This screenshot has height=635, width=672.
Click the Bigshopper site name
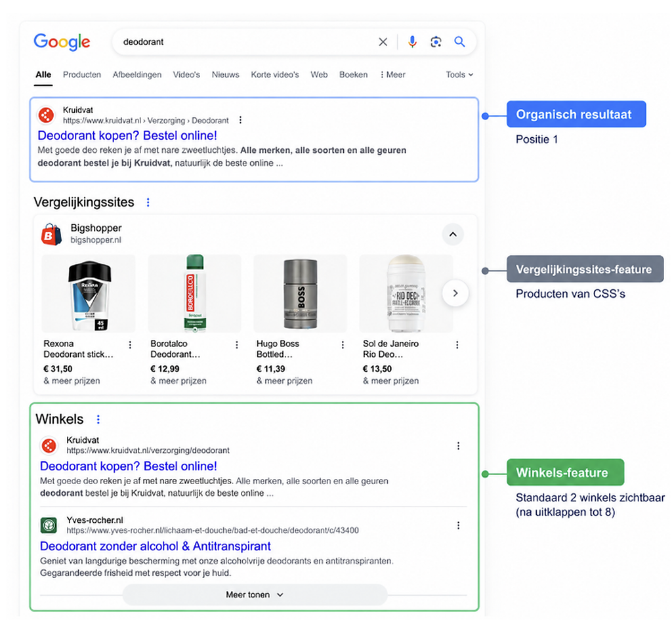[x=96, y=228]
